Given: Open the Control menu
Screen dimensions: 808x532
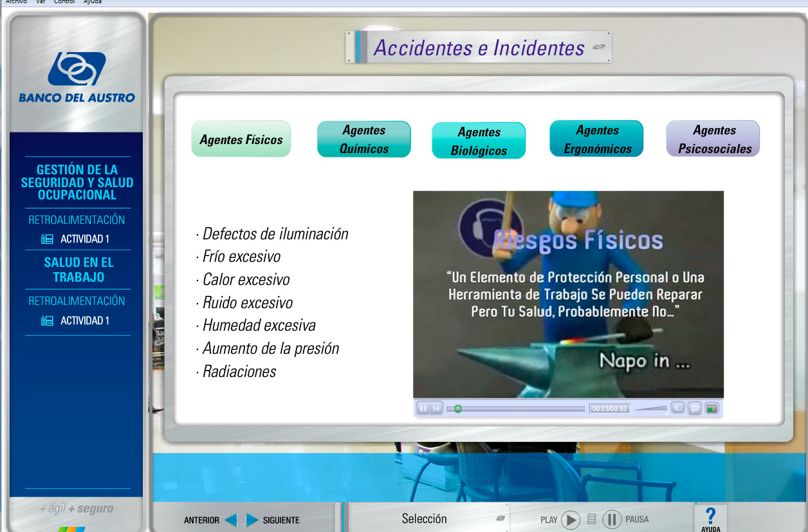Looking at the screenshot, I should [x=64, y=2].
